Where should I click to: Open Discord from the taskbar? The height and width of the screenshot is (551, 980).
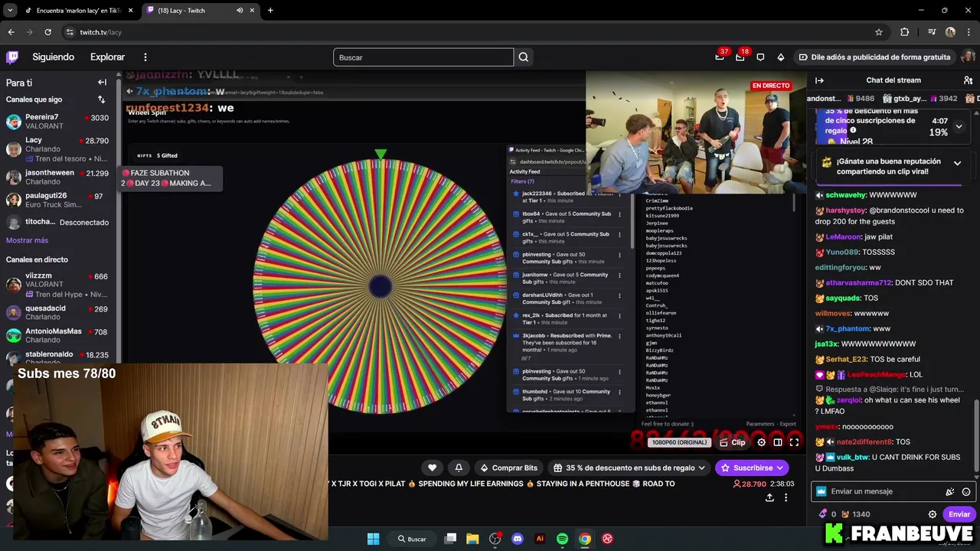[x=518, y=539]
